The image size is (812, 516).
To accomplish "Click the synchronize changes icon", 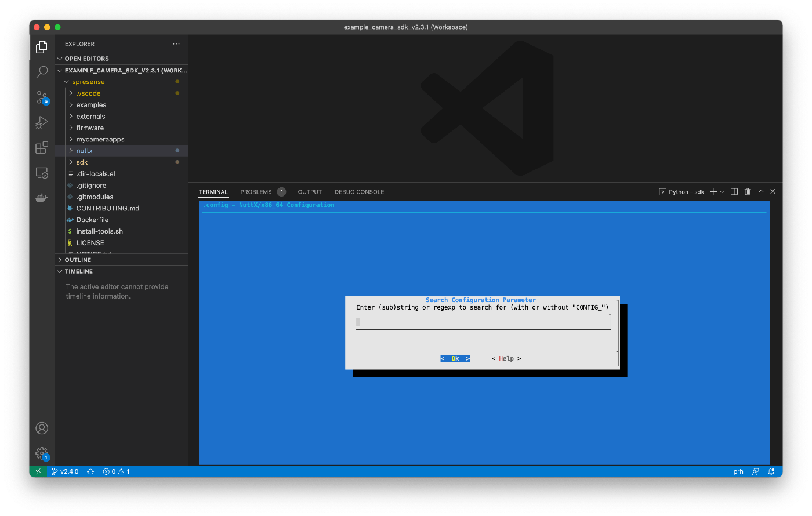I will coord(90,471).
